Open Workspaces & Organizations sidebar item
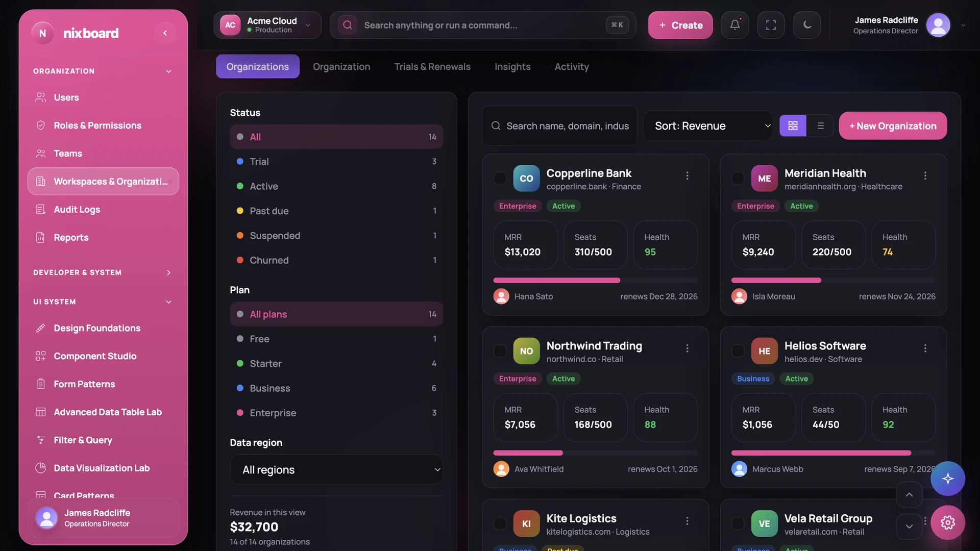The height and width of the screenshot is (551, 980). (103, 182)
